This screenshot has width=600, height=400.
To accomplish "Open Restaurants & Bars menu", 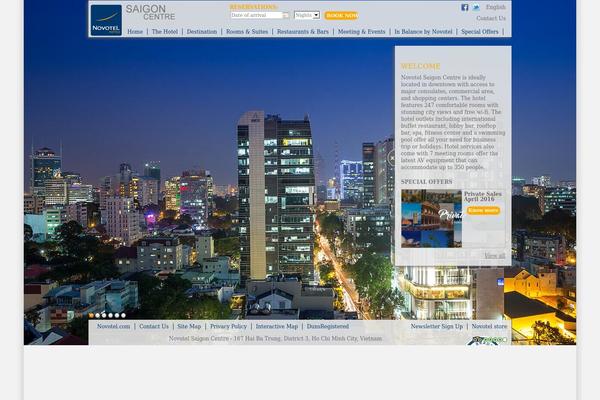I will tap(303, 32).
